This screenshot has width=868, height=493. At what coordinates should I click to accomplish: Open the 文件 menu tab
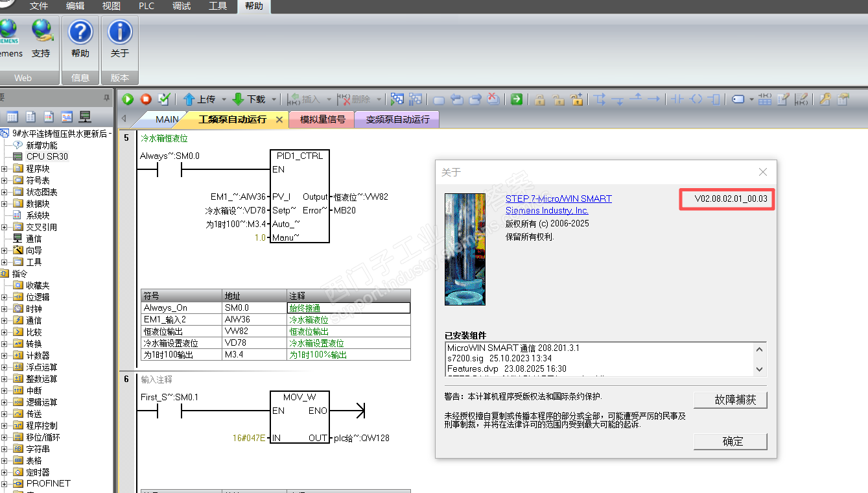point(39,6)
